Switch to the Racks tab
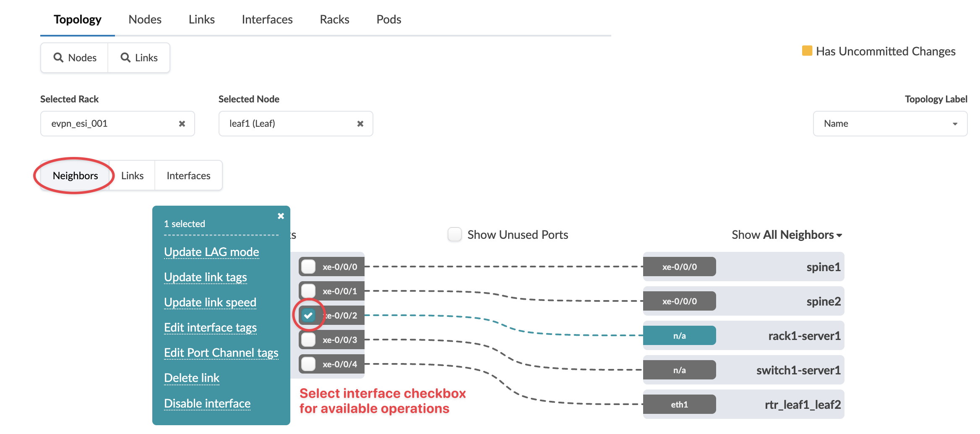The height and width of the screenshot is (434, 980). 334,19
